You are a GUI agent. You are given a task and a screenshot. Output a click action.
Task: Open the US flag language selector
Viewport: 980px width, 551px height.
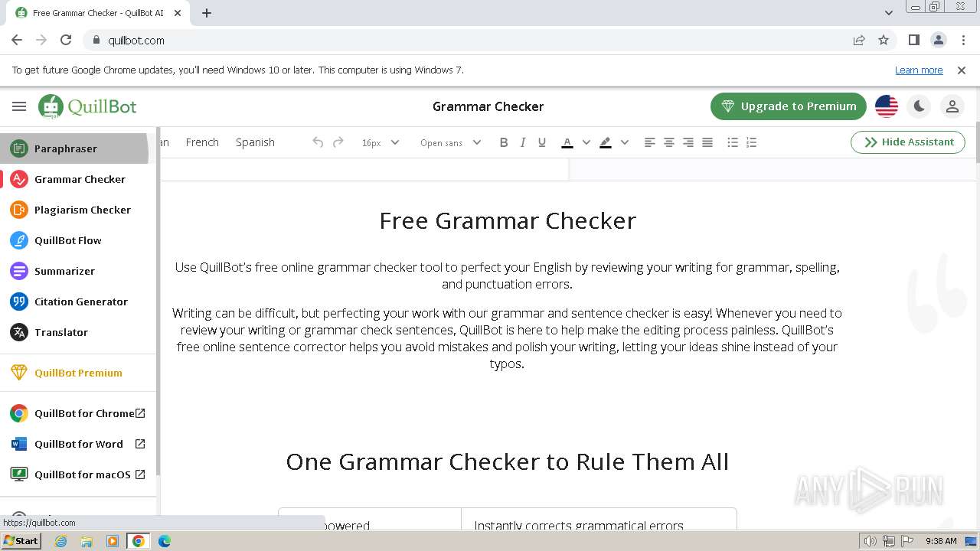pyautogui.click(x=887, y=106)
